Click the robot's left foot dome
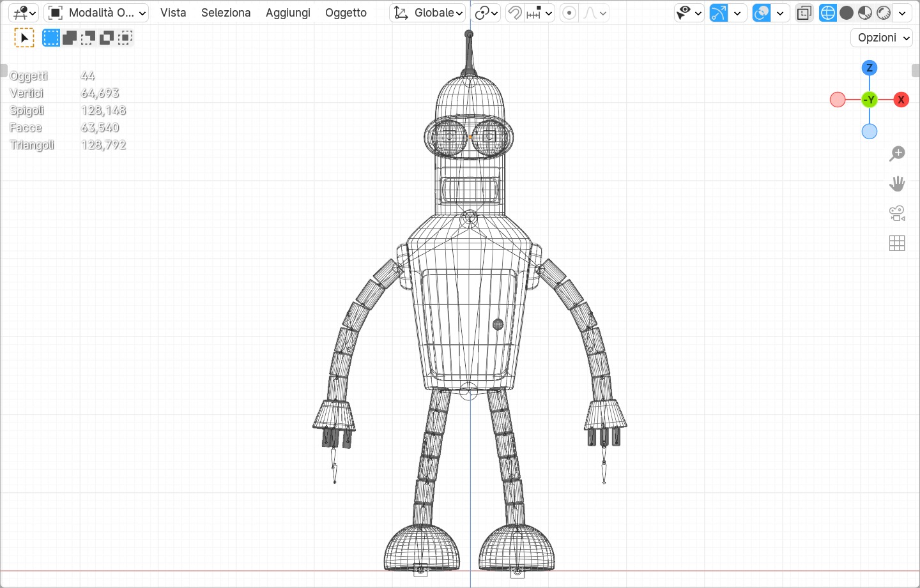This screenshot has width=920, height=588. pos(422,548)
